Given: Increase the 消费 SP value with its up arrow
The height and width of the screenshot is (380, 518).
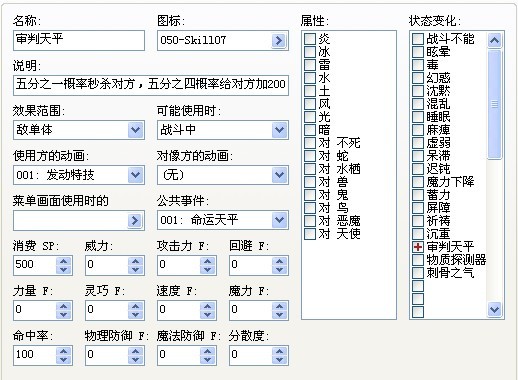Looking at the screenshot, I should point(64,261).
